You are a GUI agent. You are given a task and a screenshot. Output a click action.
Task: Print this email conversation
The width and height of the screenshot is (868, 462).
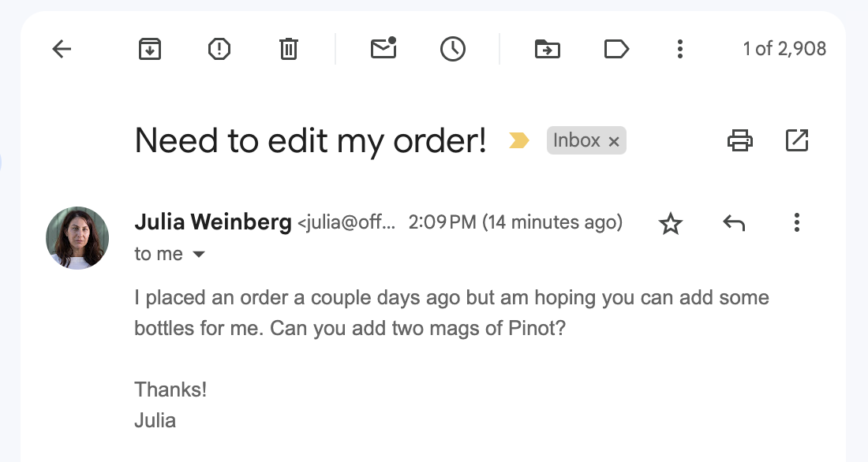tap(739, 140)
